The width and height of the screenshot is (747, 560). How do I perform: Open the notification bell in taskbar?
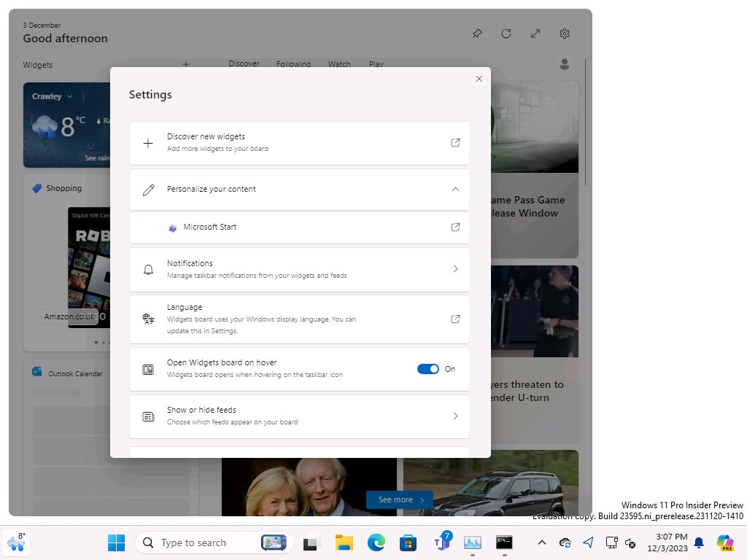(699, 542)
